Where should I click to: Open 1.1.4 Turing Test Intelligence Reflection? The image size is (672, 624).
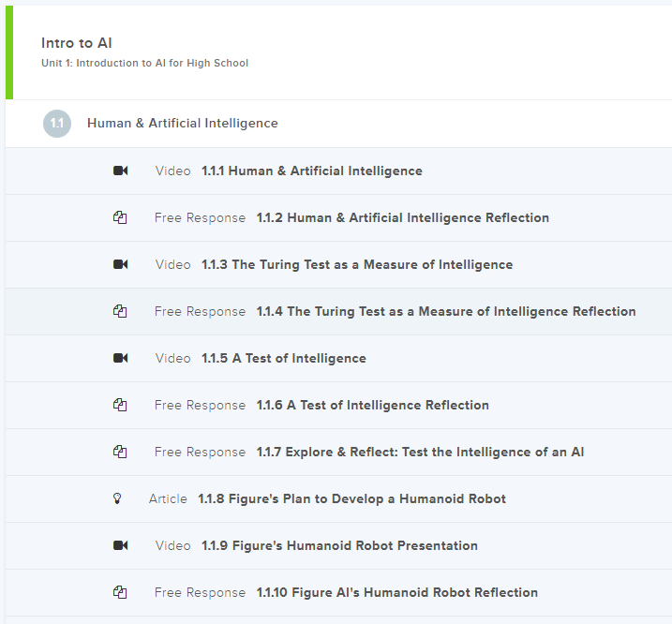click(445, 311)
